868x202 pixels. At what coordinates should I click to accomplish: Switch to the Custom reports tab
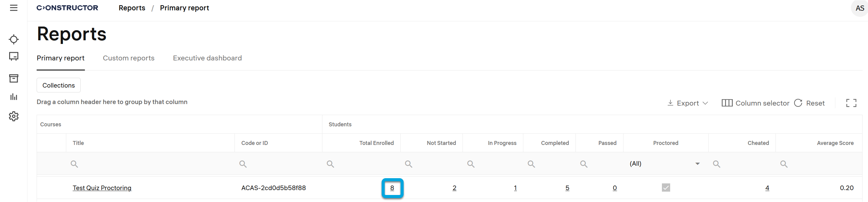[x=128, y=58]
